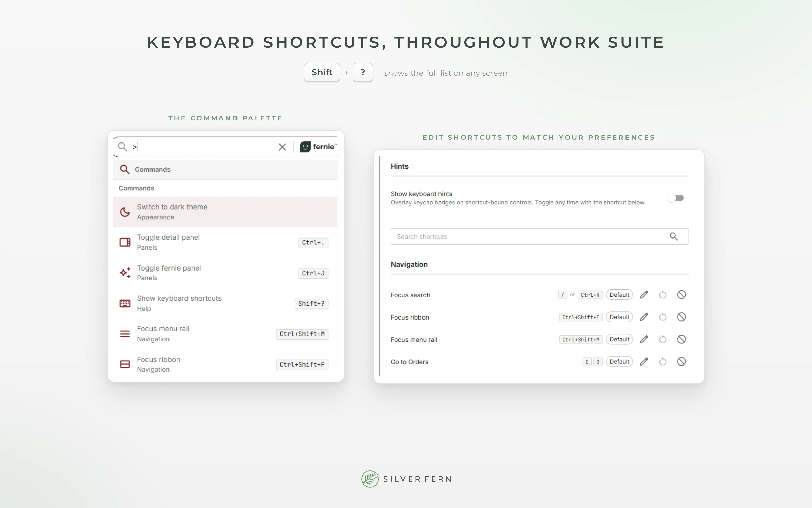The width and height of the screenshot is (812, 508).
Task: Click the keyboard icon for shortcuts
Action: tap(125, 303)
